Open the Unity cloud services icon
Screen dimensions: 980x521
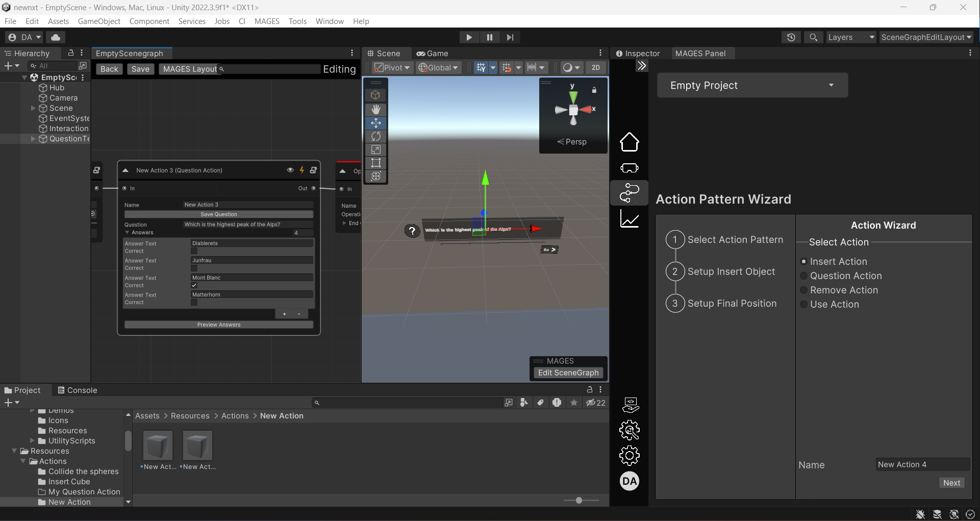(56, 37)
